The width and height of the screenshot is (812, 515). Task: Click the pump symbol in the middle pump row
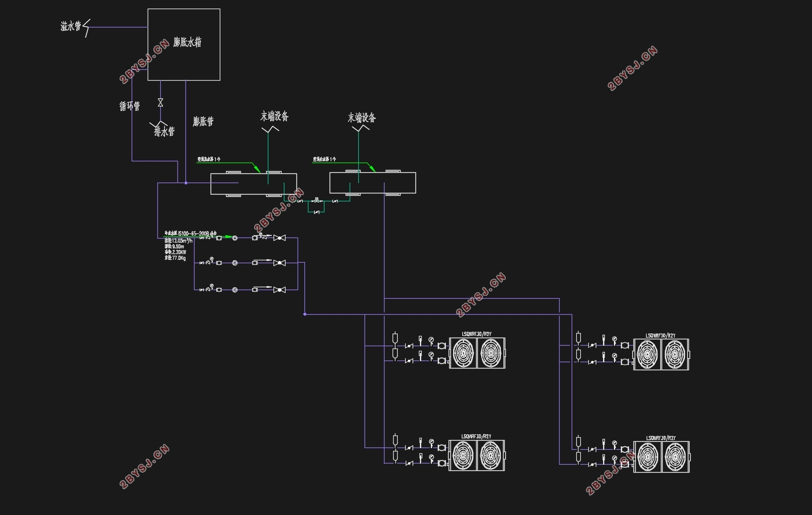(x=235, y=263)
